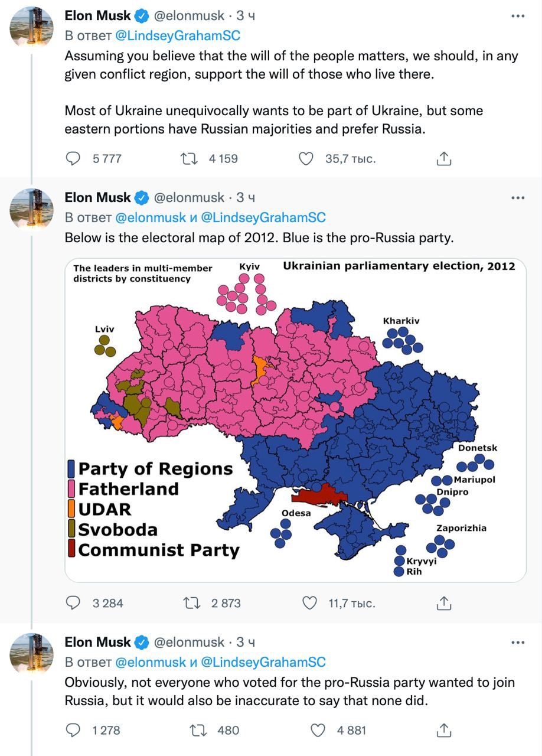Like the electoral map tweet
The image size is (542, 756).
[309, 603]
